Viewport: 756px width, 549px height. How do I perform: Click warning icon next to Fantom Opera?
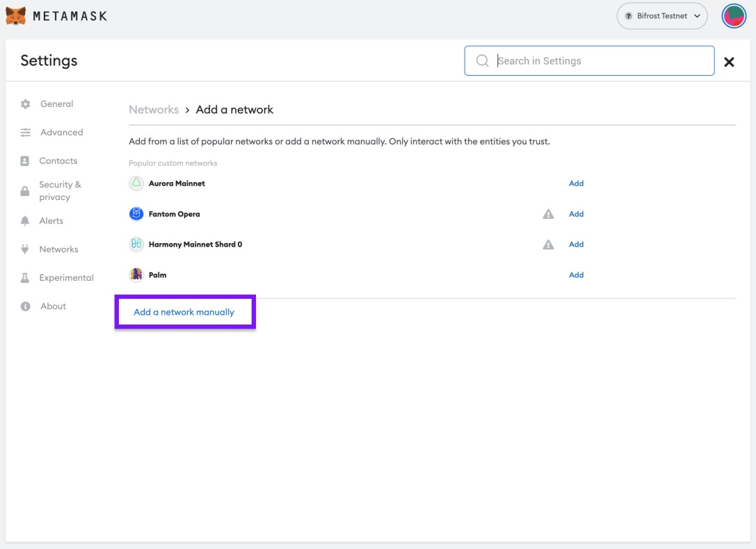tap(548, 214)
